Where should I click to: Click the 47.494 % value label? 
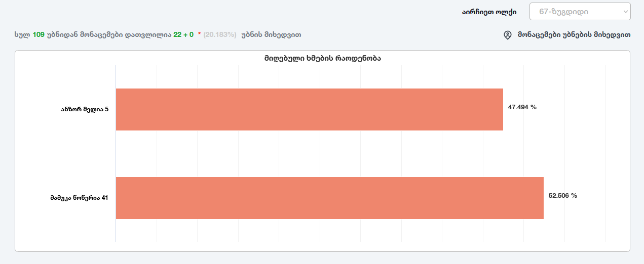[x=522, y=107]
